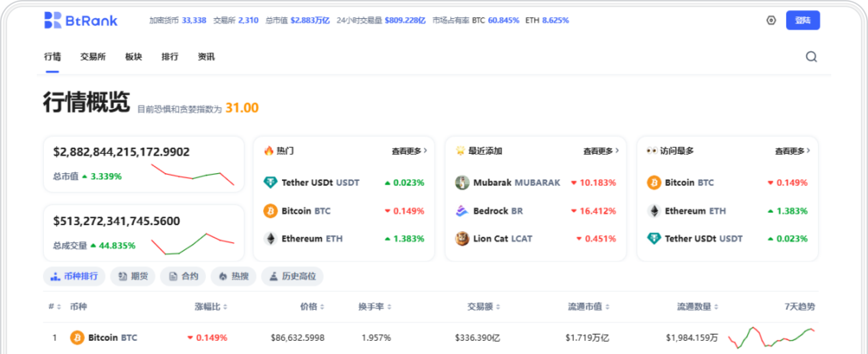
Task: Click the 加密货币 33,338 stat
Action: (178, 20)
